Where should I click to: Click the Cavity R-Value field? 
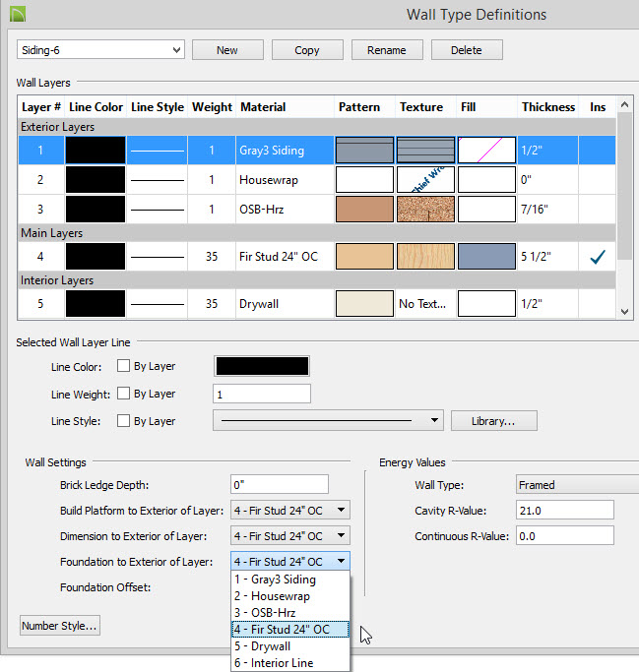[565, 510]
